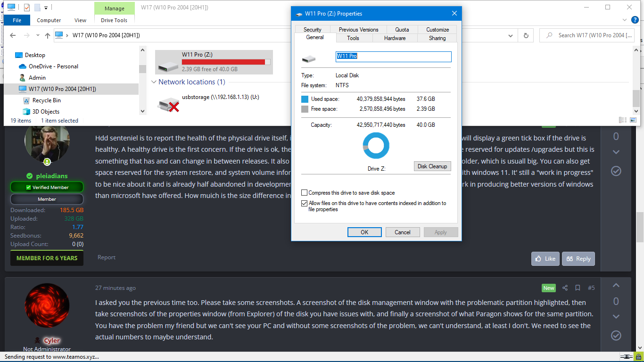Expand the Explorer ribbon with chevron
The width and height of the screenshot is (644, 362).
(x=624, y=20)
